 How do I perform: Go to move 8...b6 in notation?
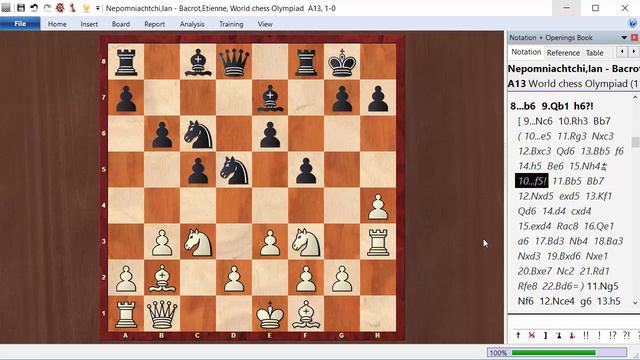[x=523, y=106]
